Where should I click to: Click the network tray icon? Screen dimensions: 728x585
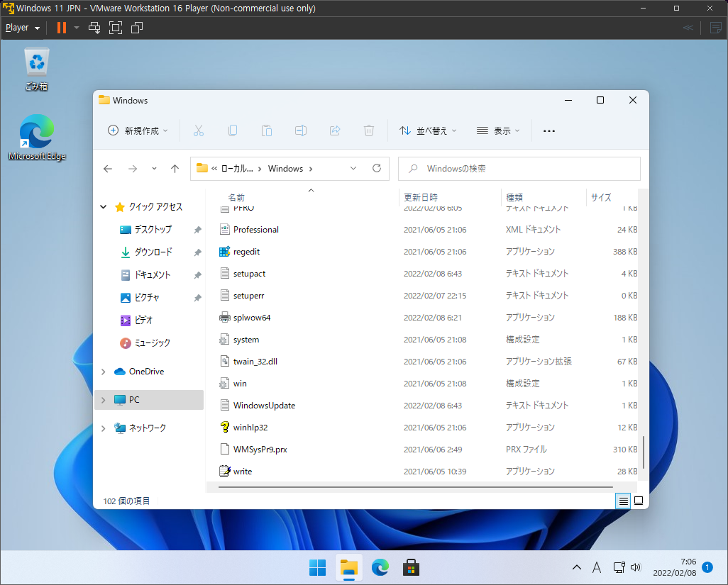coord(619,567)
